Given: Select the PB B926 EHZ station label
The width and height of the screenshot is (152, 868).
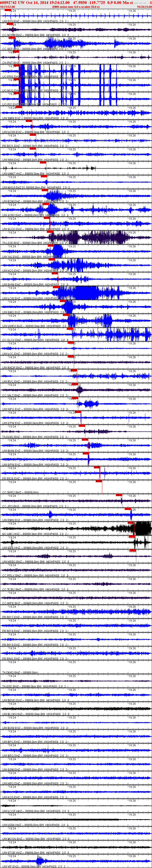Looking at the screenshot, I should click(x=35, y=478).
